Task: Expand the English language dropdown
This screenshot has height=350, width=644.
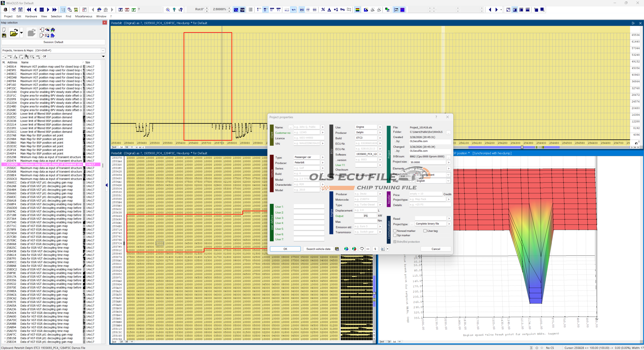Action: 448,181
